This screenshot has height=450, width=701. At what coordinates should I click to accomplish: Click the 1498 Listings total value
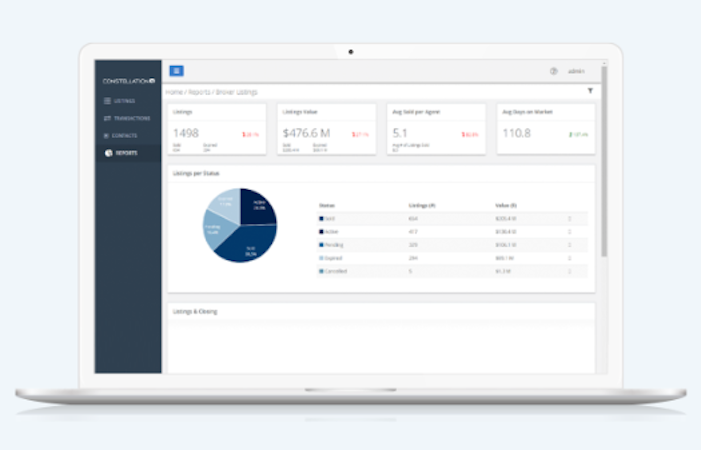click(x=186, y=133)
